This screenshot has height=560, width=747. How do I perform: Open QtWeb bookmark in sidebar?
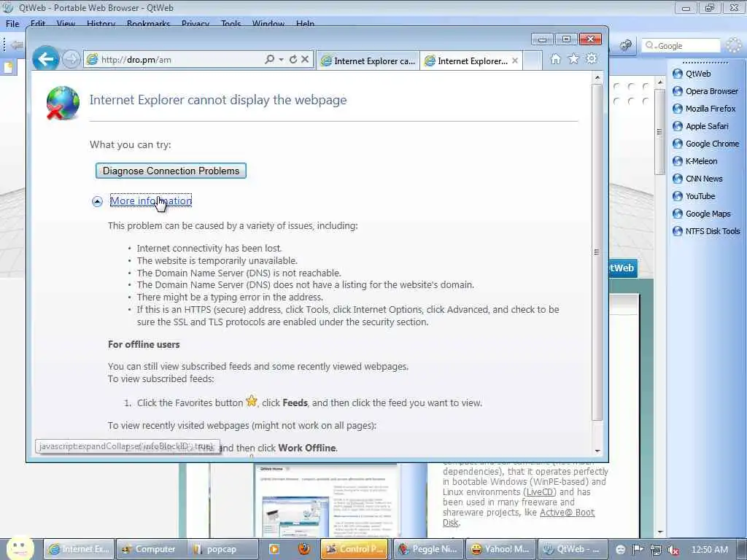[x=698, y=74]
